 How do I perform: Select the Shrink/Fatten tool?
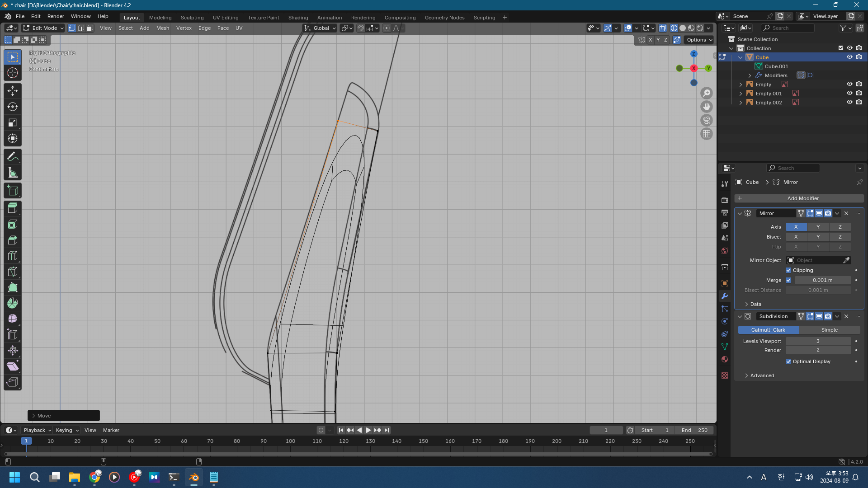pos(13,351)
